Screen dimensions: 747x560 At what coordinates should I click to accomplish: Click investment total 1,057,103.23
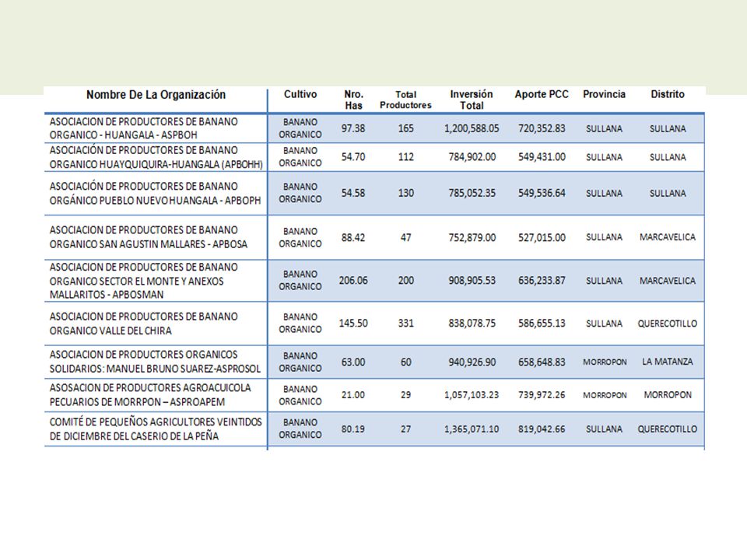472,395
